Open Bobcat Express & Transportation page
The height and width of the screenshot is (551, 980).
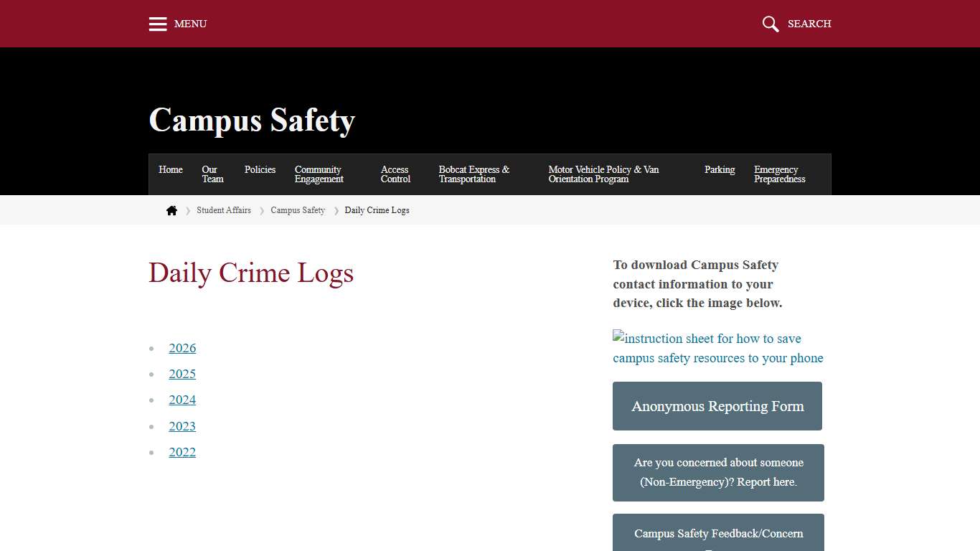(473, 174)
